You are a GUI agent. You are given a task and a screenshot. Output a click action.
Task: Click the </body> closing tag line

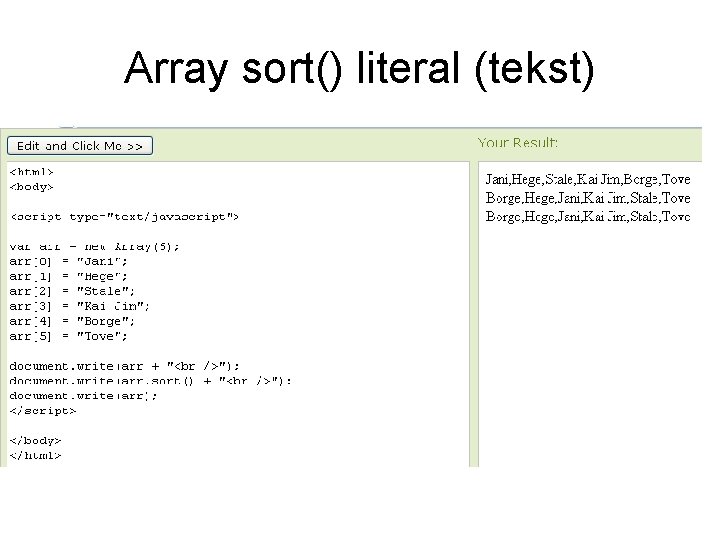coord(35,441)
